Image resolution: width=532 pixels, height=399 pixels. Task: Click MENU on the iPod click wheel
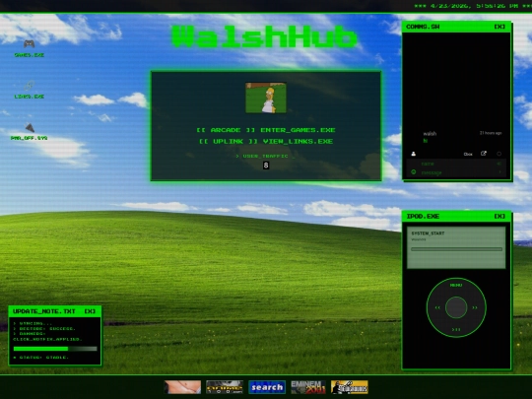(x=456, y=285)
